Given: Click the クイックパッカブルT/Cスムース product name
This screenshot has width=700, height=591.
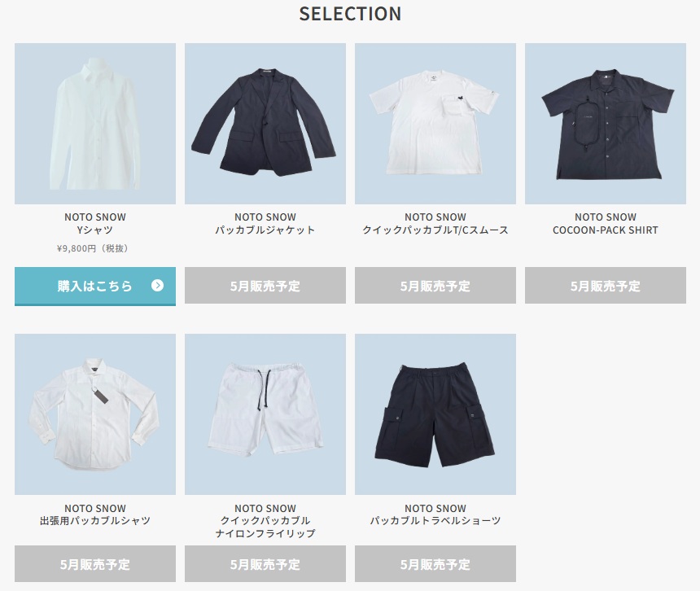Looking at the screenshot, I should (435, 230).
